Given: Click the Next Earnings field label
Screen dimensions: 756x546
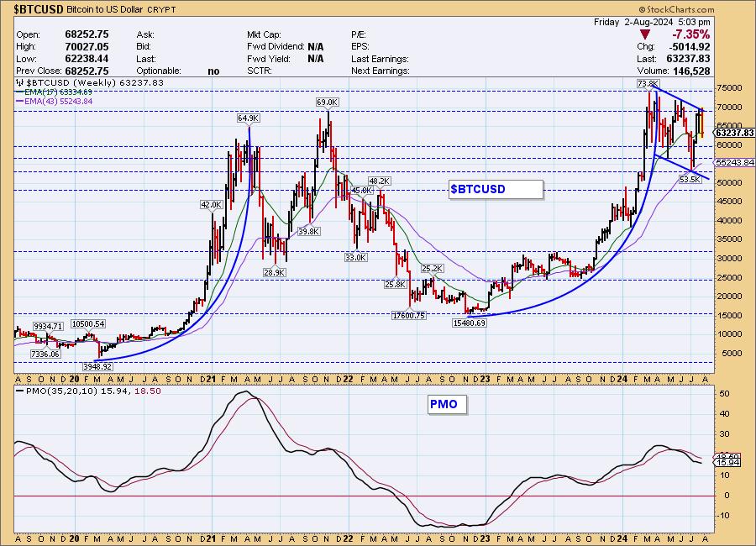Looking at the screenshot, I should [381, 71].
